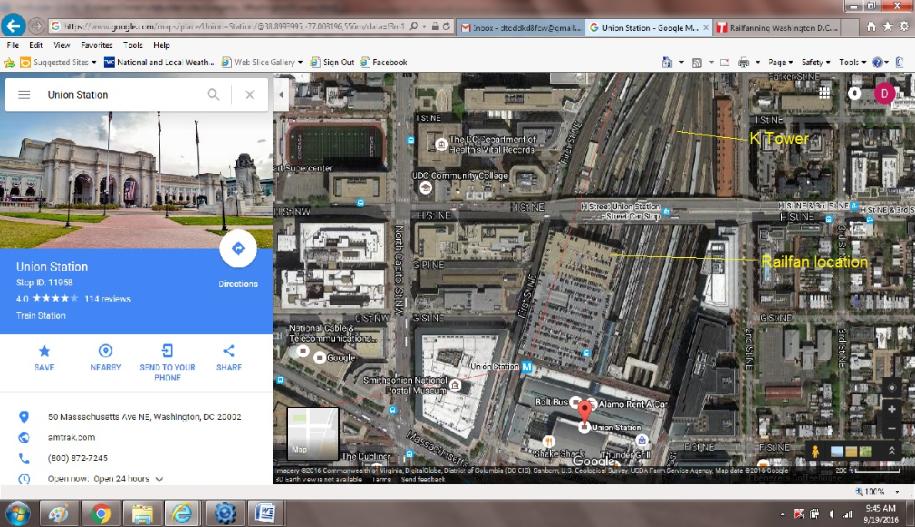Open the Google apps grid icon
Viewport: 915px width, 527px height.
click(825, 92)
